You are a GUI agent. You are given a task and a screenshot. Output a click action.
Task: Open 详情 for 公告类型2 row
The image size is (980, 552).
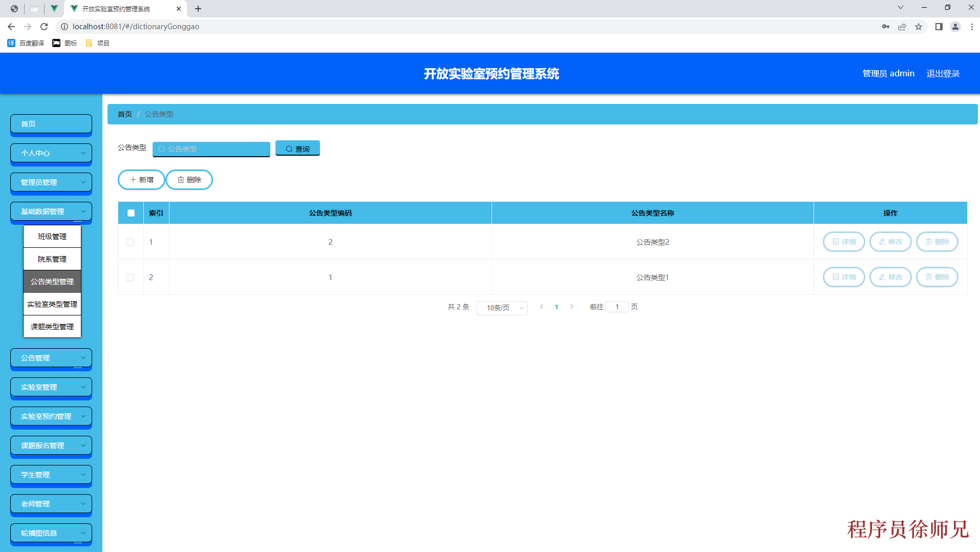[844, 242]
